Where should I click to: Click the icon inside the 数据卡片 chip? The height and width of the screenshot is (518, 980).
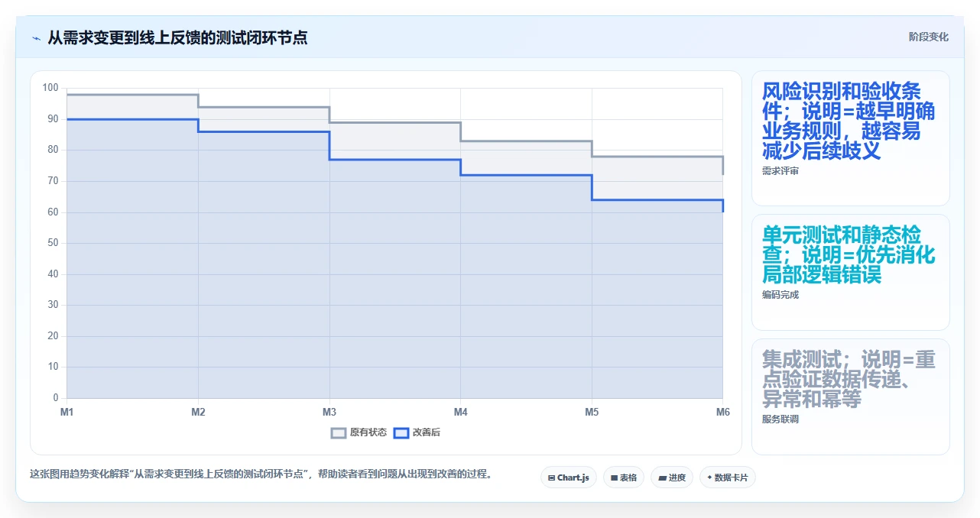(709, 478)
